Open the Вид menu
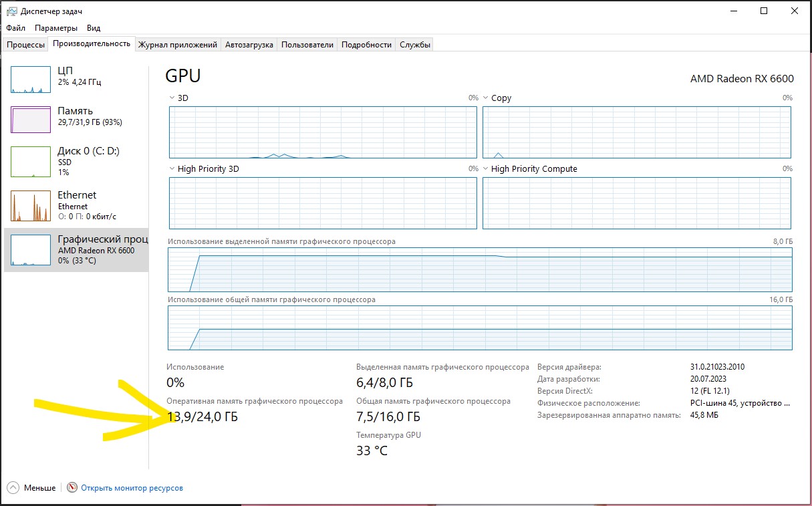Viewport: 812px width, 506px height. pyautogui.click(x=94, y=28)
